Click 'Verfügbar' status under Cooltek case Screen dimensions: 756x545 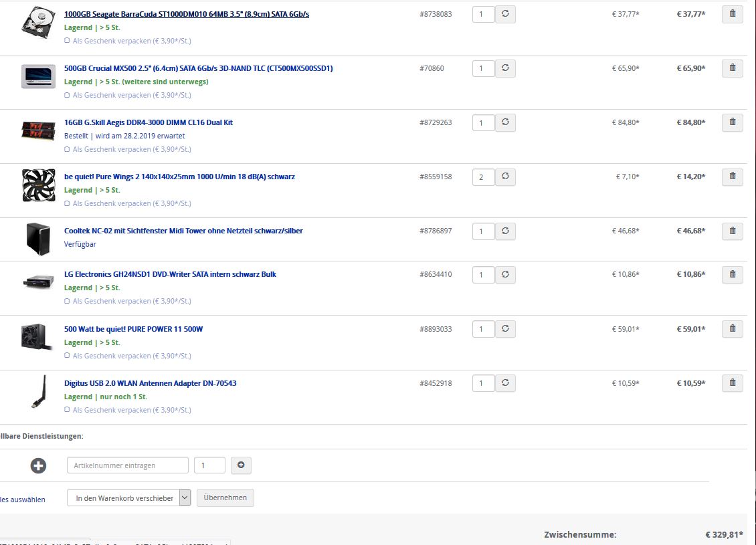(80, 244)
